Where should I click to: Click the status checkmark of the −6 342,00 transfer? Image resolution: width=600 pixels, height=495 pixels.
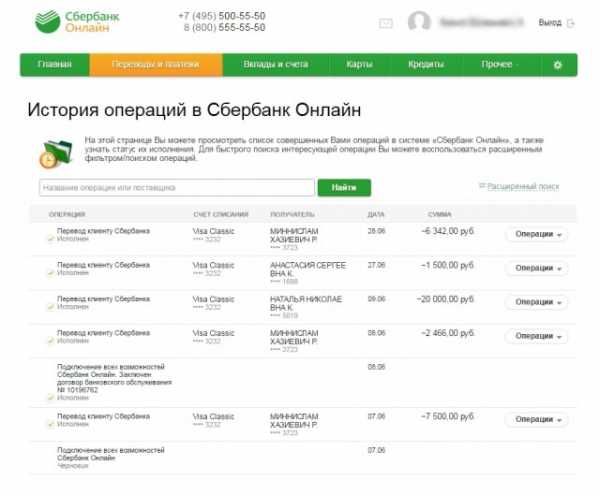pos(50,238)
